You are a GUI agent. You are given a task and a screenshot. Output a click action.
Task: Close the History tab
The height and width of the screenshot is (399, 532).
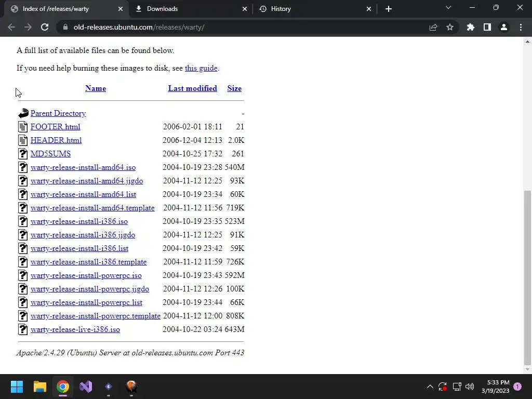tap(369, 9)
